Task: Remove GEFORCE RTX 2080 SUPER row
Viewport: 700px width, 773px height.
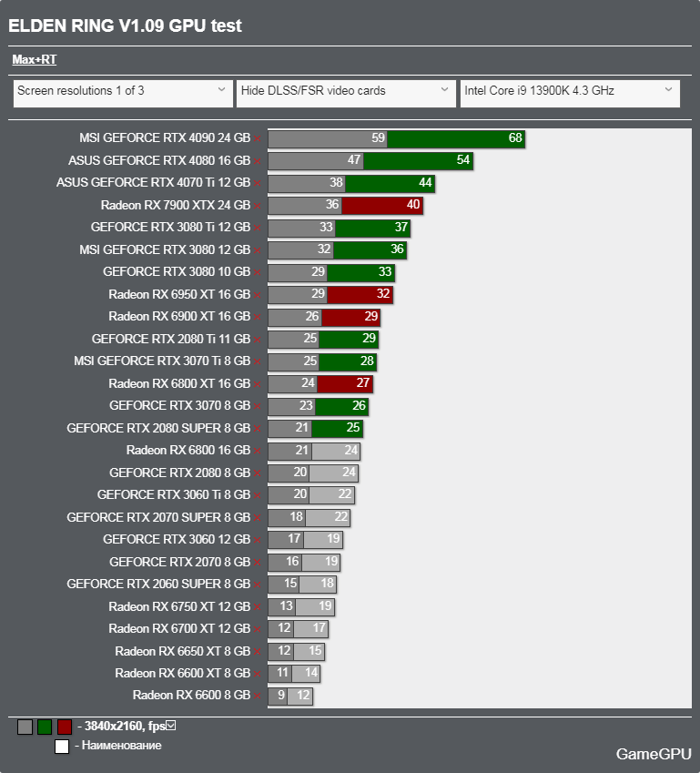Action: [258, 429]
